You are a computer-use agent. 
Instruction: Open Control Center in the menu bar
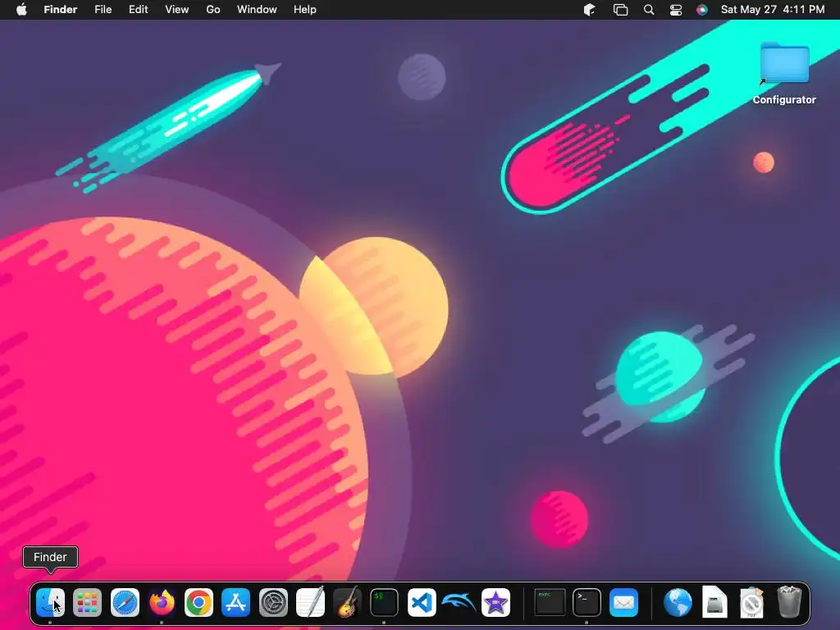[x=676, y=10]
